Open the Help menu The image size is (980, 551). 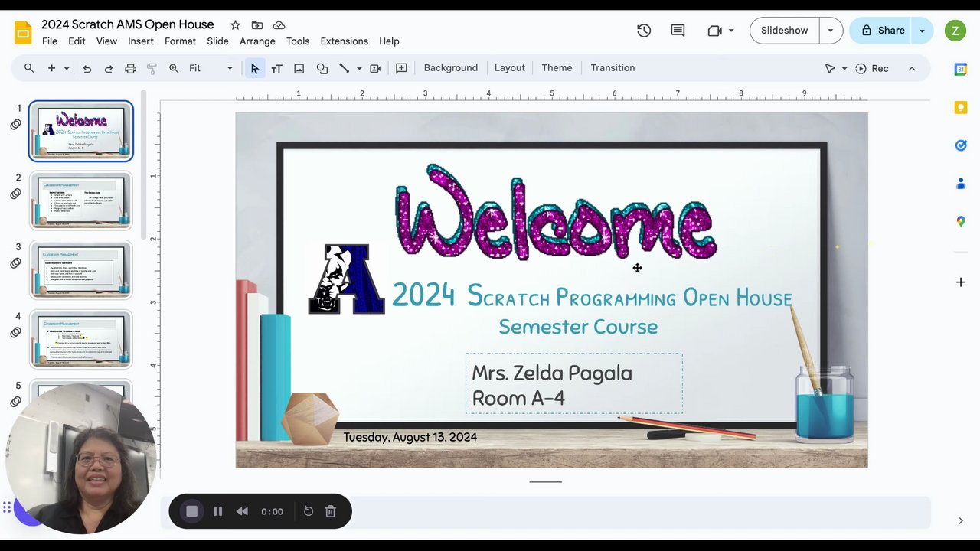tap(389, 41)
